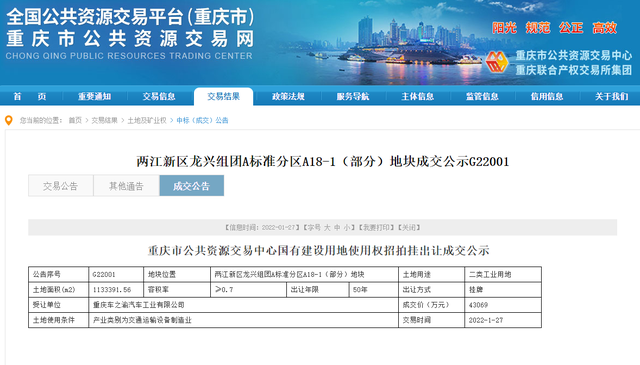Select the 交易结果 navigation tab
Viewport: 640px width, 365px height.
tap(223, 97)
